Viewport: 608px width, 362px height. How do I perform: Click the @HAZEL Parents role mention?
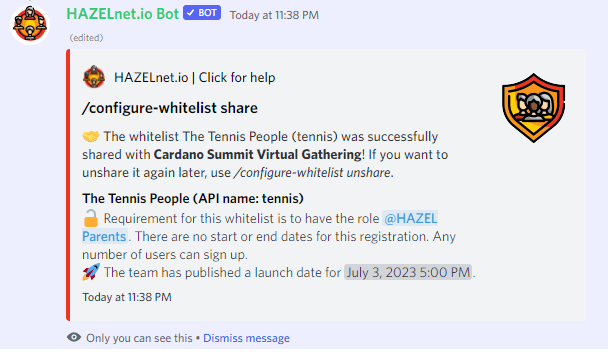410,219
